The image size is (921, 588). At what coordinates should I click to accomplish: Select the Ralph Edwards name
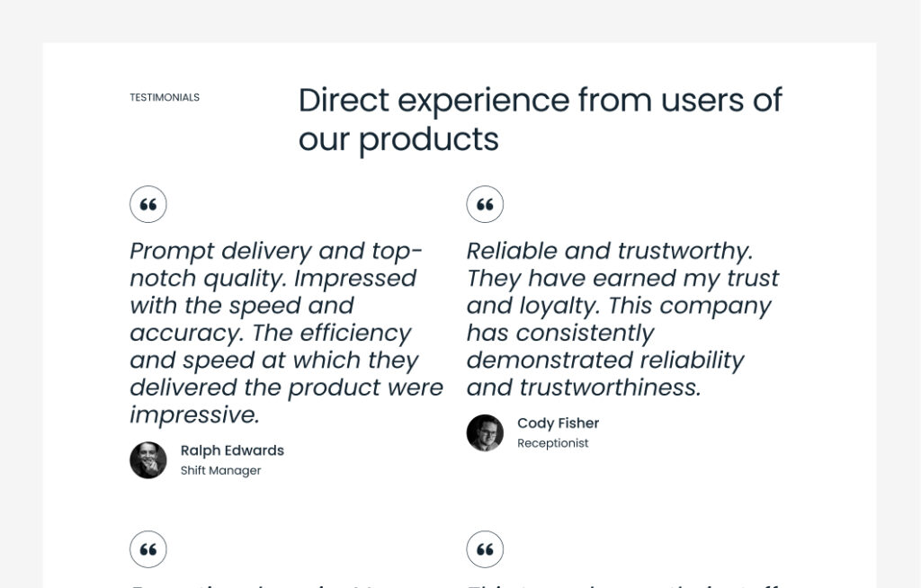pos(232,450)
